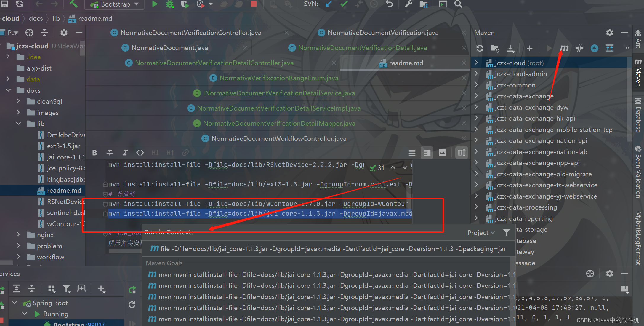Screen dimensions: 644x326
Task: Expand jczx-cloud-admin Maven module
Action: point(476,74)
